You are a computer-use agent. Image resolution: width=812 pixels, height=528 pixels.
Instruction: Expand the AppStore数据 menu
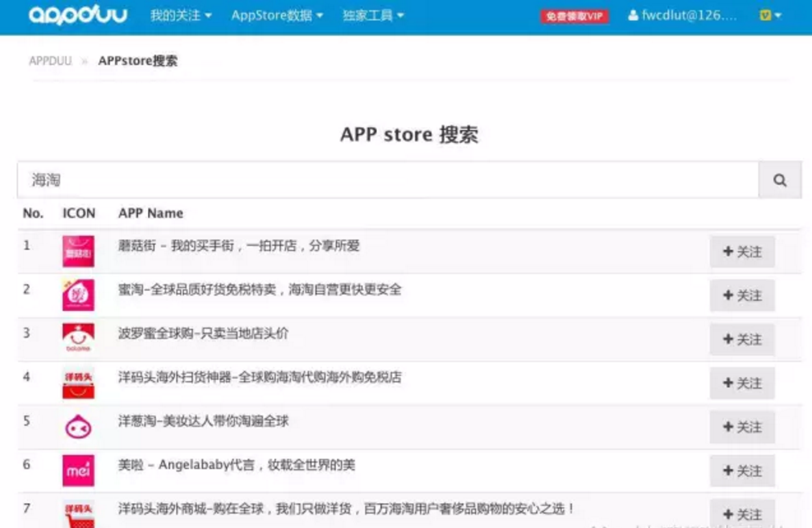[277, 15]
